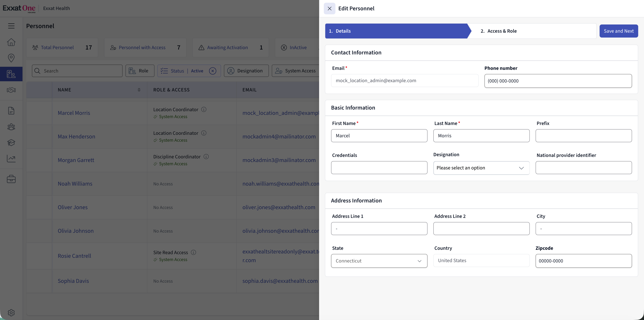Select the Total Personnel card
The image size is (644, 320).
pyautogui.click(x=62, y=48)
